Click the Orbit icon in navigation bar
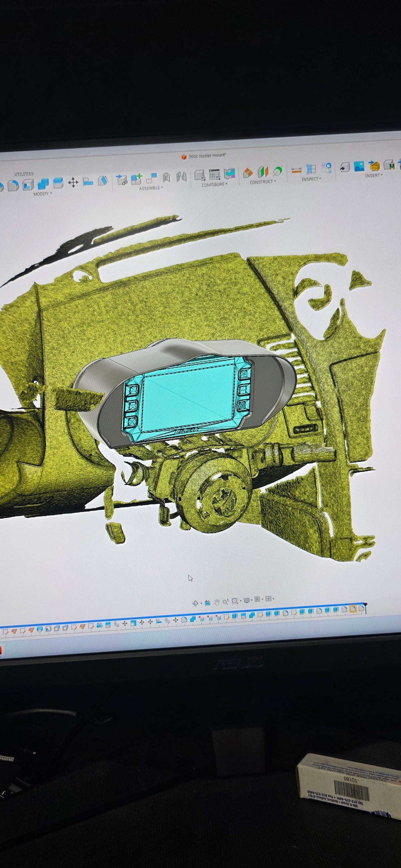 point(195,603)
